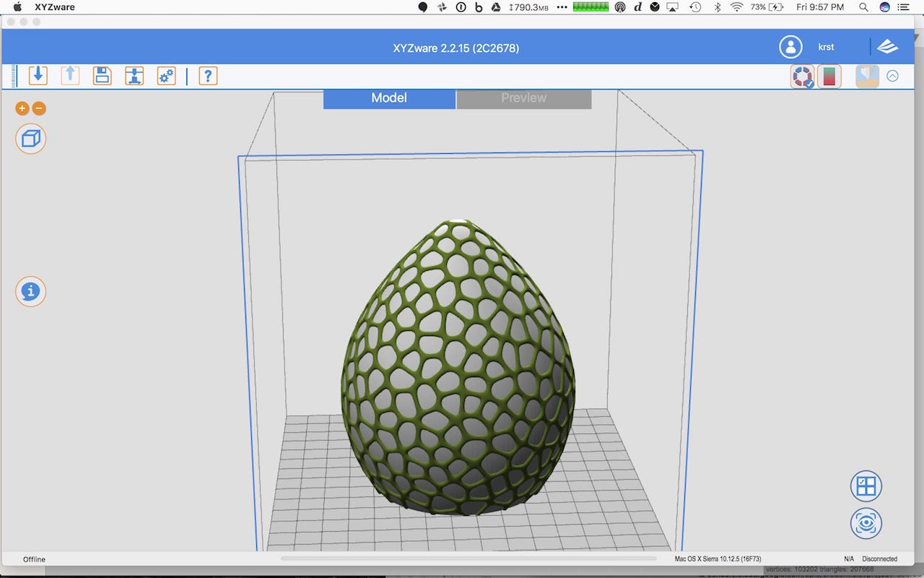This screenshot has height=578, width=924.
Task: Select the Model tab
Action: coord(389,98)
